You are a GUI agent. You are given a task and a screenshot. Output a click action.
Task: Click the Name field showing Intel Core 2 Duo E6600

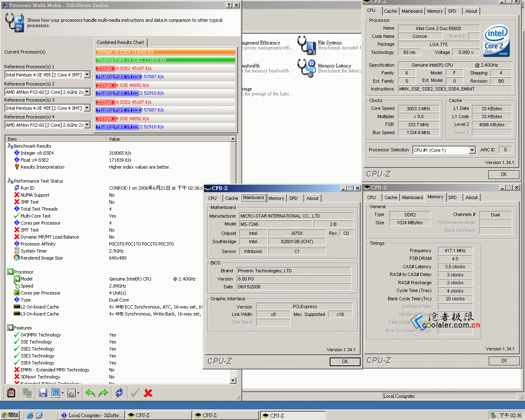[438, 28]
